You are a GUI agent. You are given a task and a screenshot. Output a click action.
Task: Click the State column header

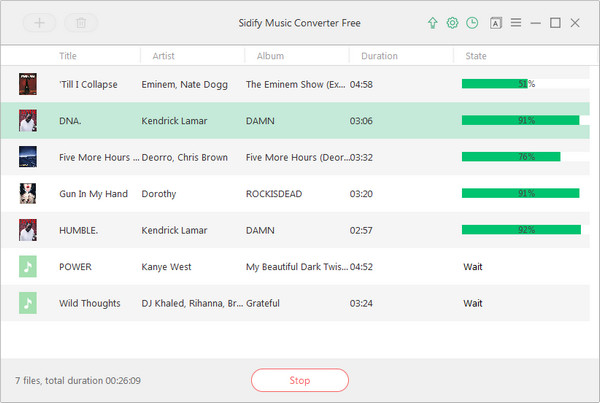click(476, 56)
